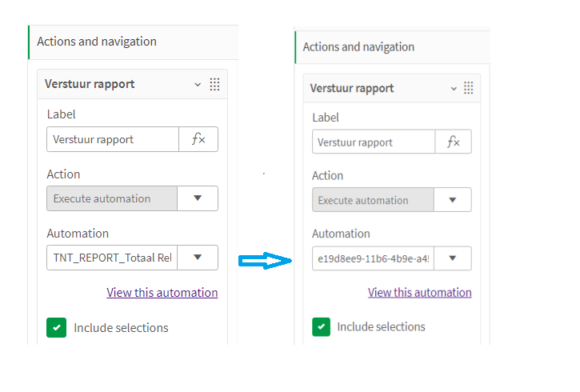Click drag handle of right Verstuur rapport action
580x392 pixels.
coord(469,88)
